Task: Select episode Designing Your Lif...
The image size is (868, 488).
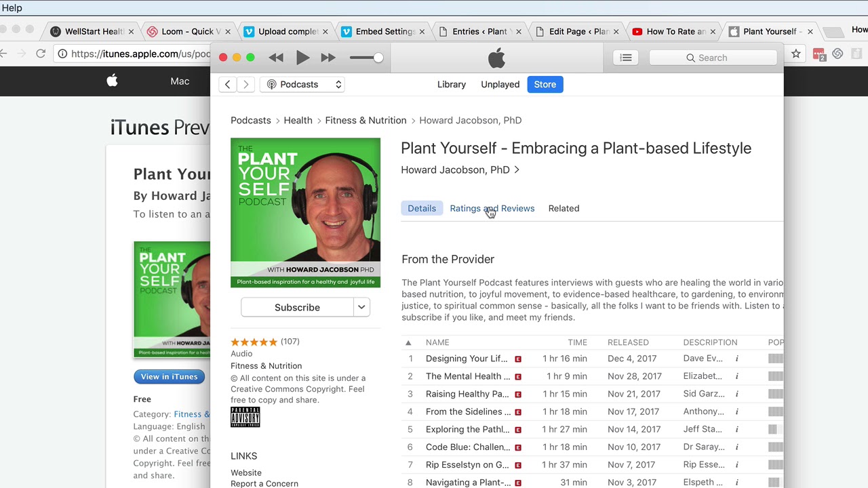Action: click(467, 359)
